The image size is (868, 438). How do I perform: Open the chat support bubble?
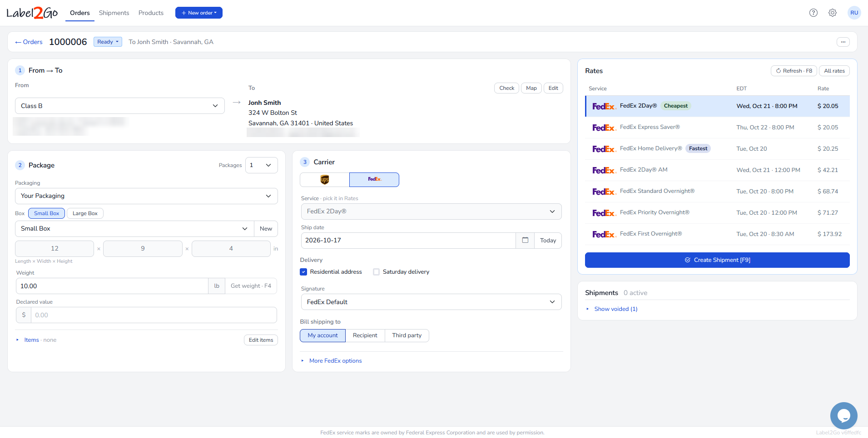click(x=843, y=415)
